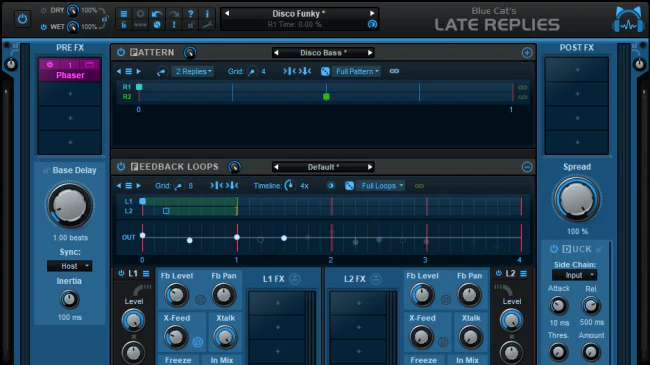Open the Feedback Loops toolbar list menu icon
Screen dimensions: 650x365
click(129, 186)
